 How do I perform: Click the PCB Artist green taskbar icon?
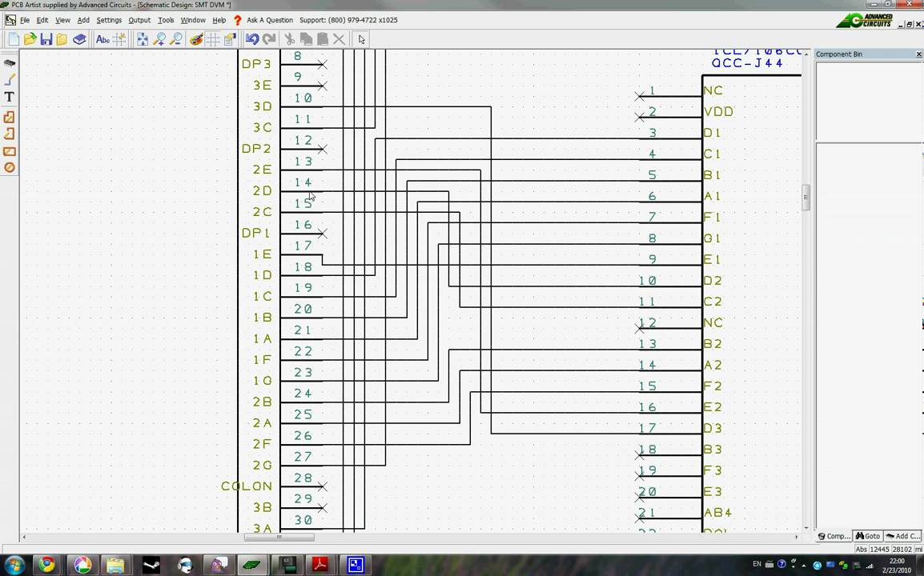pyautogui.click(x=252, y=565)
